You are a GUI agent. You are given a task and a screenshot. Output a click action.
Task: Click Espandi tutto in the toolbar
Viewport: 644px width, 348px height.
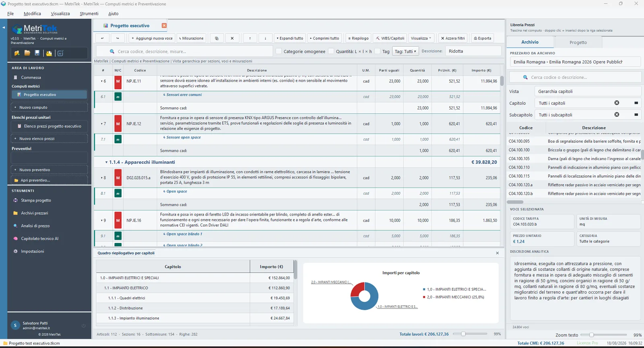(x=290, y=38)
